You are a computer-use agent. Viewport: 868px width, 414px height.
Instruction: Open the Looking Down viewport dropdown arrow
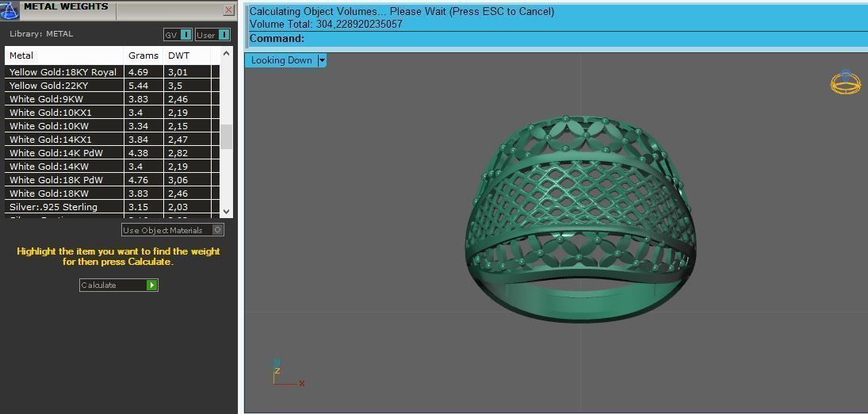click(322, 60)
